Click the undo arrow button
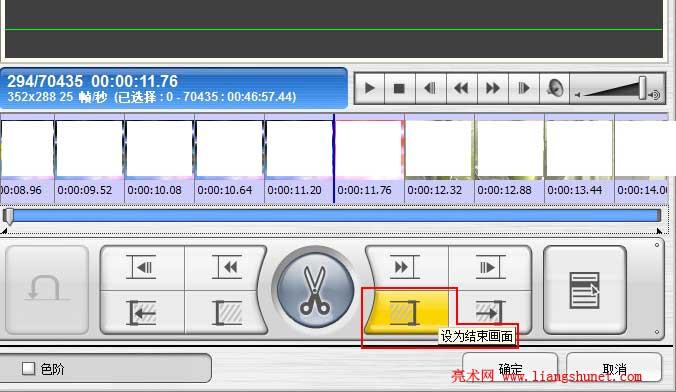The image size is (676, 392). (47, 290)
